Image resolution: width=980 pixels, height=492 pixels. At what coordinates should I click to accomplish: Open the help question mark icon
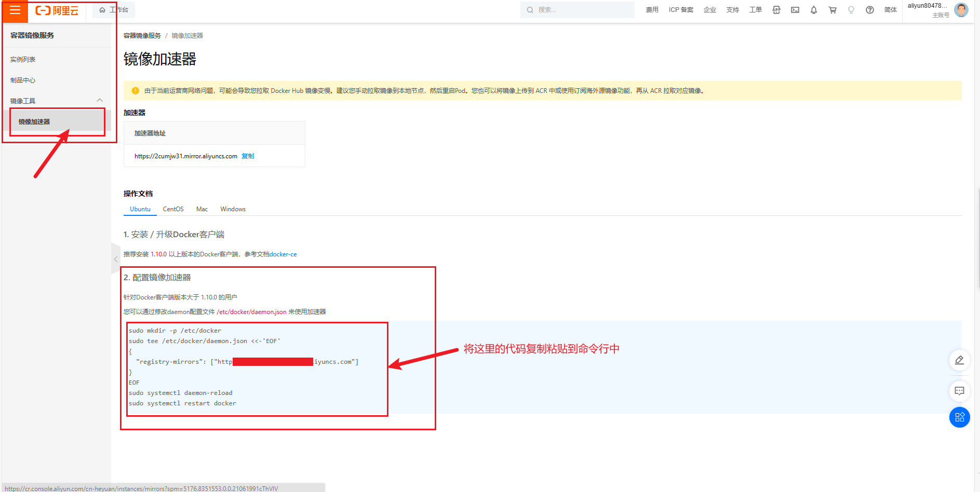coord(870,10)
